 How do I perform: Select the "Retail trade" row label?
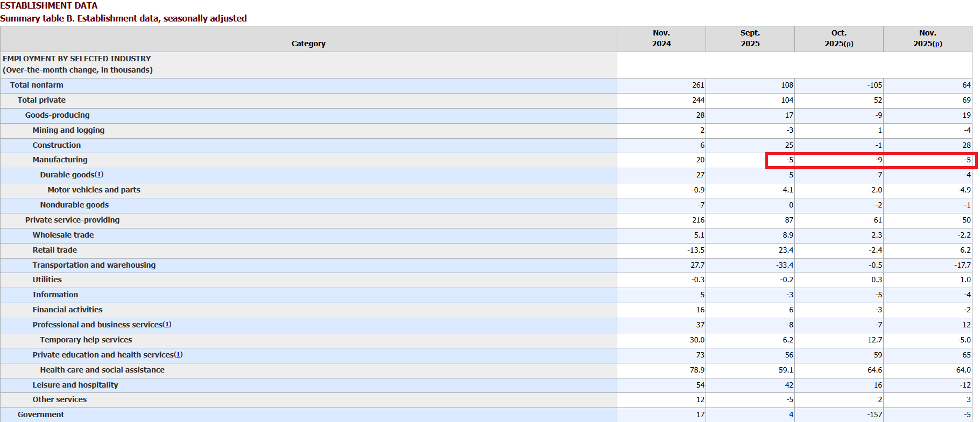54,250
